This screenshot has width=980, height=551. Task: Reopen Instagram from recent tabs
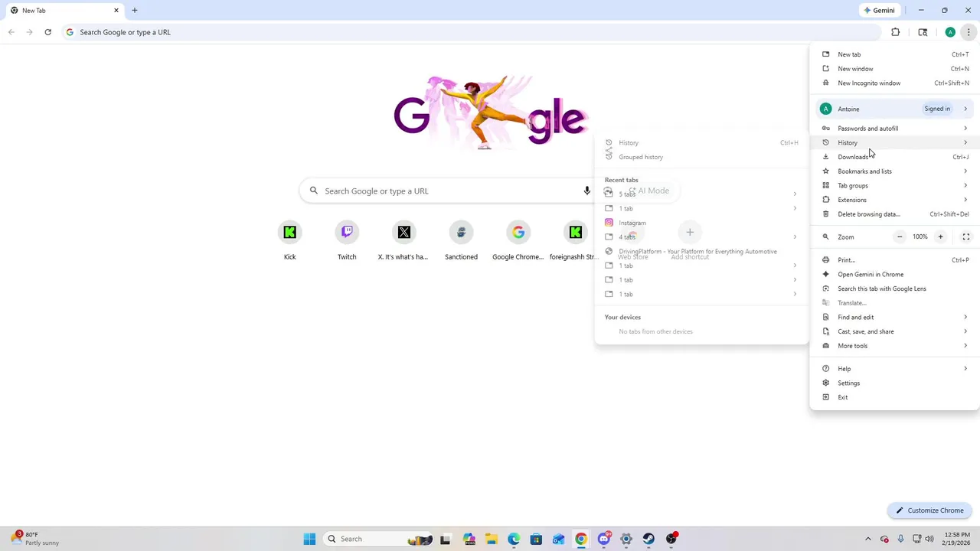[701, 223]
